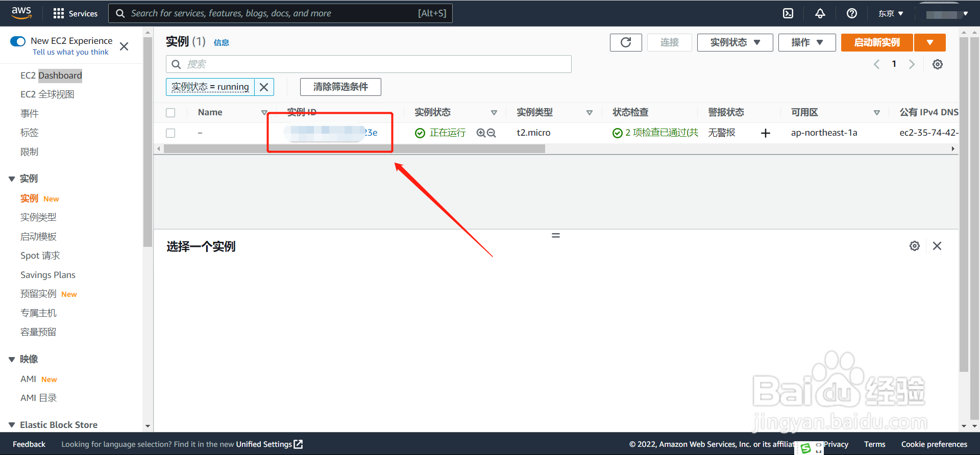
Task: Open 实例类型 column sort arrow
Action: point(590,113)
